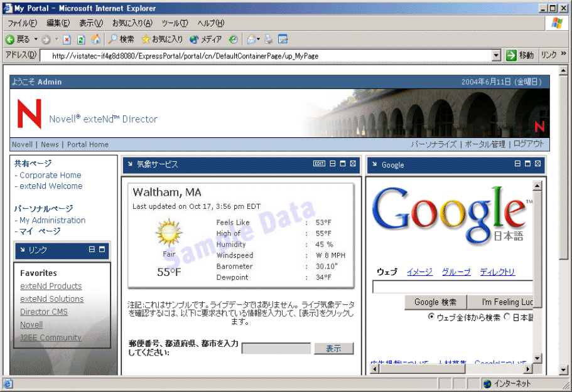Open Google イメージ tab link
Screen dimensions: 572x392
click(x=419, y=272)
